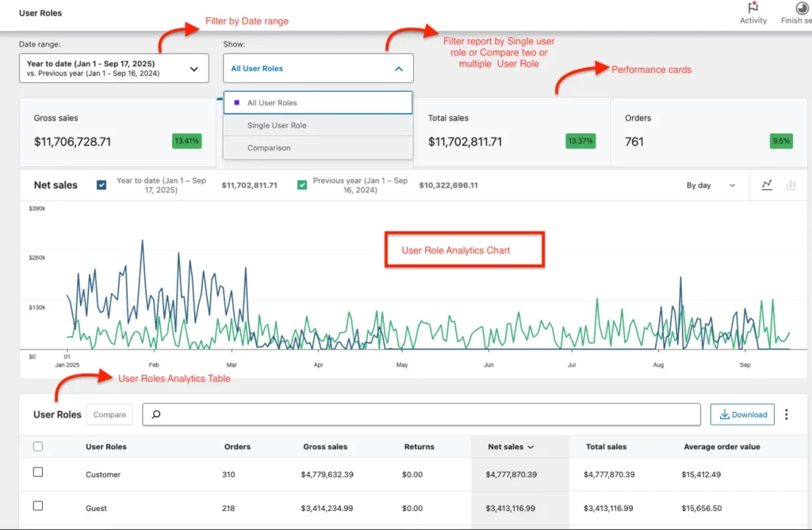Screen dimensions: 812x530
Task: Click the Download button
Action: point(741,414)
